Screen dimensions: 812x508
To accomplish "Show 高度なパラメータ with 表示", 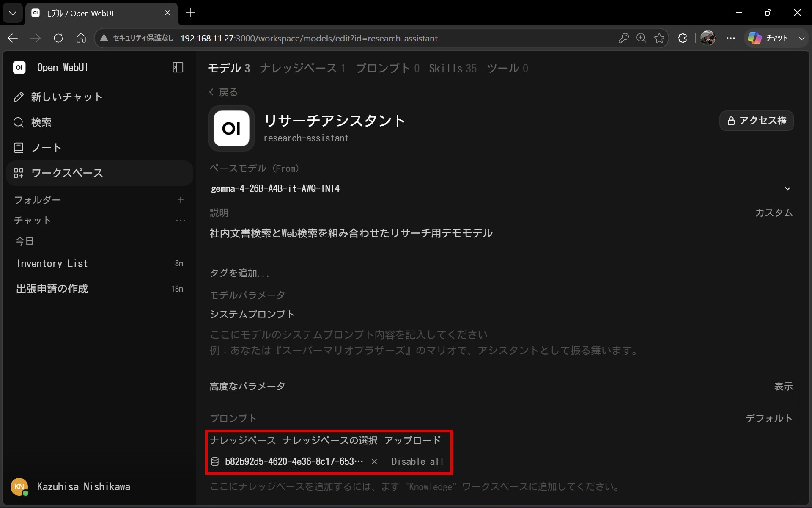I will pos(783,387).
